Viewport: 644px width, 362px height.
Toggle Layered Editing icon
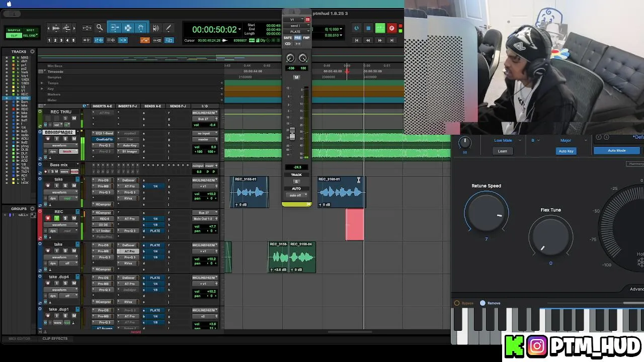[169, 40]
